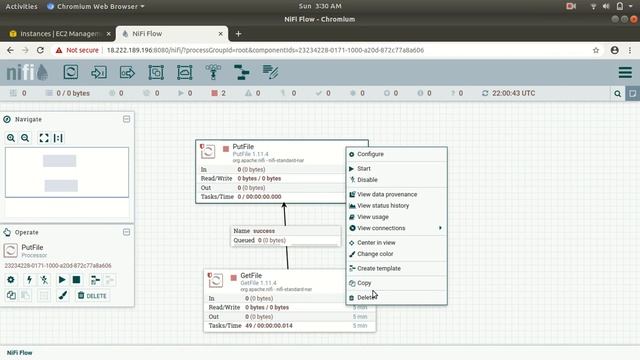Select the PutFile processor icon
Viewport: 640px width, 360px height.
pos(208,151)
